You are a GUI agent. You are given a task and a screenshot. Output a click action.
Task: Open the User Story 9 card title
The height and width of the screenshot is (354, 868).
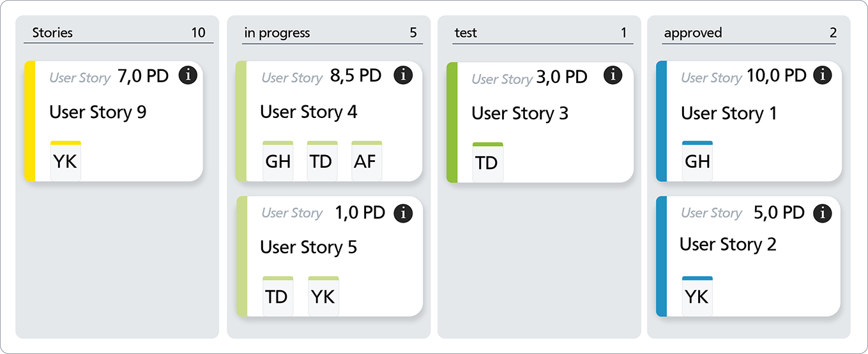pos(98,112)
